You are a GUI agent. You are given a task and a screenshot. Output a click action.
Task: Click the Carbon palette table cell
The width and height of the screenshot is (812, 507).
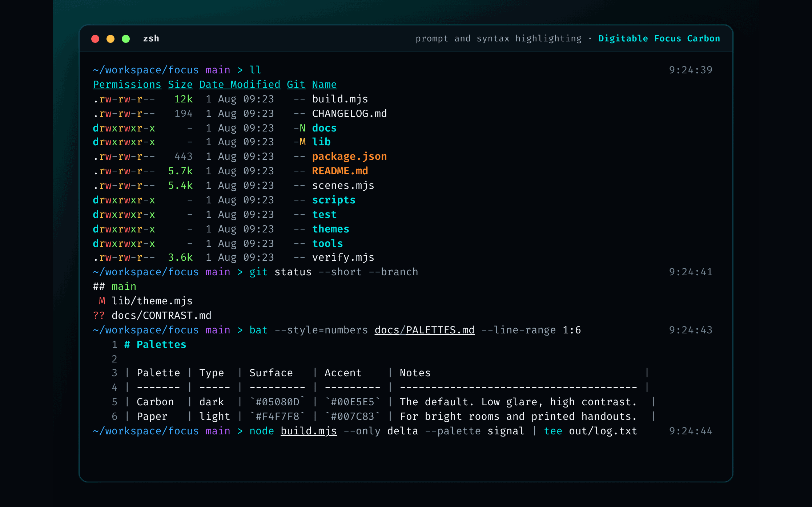click(155, 402)
